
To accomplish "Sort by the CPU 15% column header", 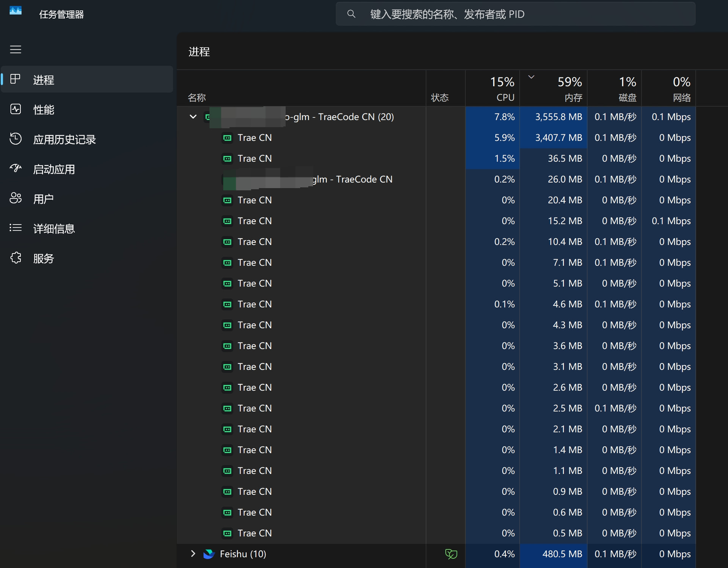I will click(x=492, y=88).
